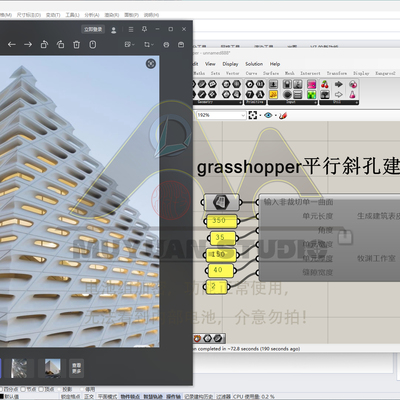Select the tree icon in Util panel
The height and width of the screenshot is (400, 400).
(x=325, y=95)
